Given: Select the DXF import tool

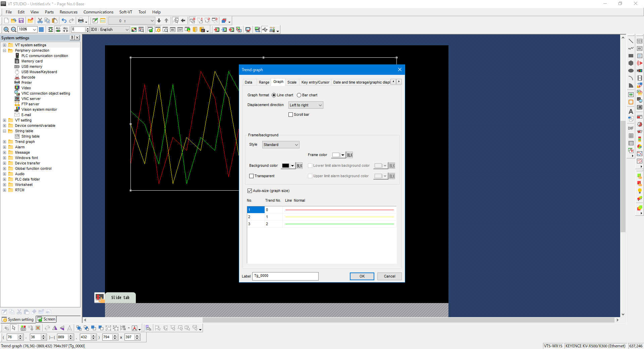Looking at the screenshot, I should 631,128.
